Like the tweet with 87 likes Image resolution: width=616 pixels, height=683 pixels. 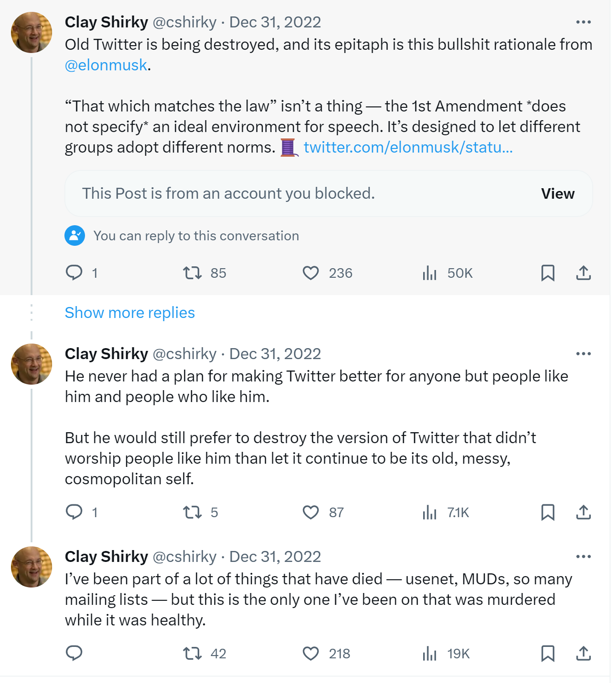point(311,512)
